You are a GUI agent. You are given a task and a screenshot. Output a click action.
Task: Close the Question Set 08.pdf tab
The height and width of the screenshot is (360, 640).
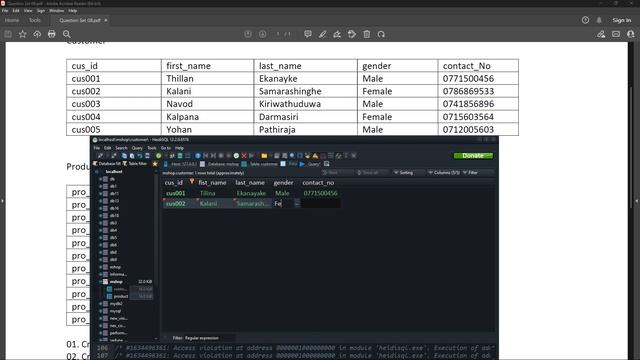pos(106,20)
